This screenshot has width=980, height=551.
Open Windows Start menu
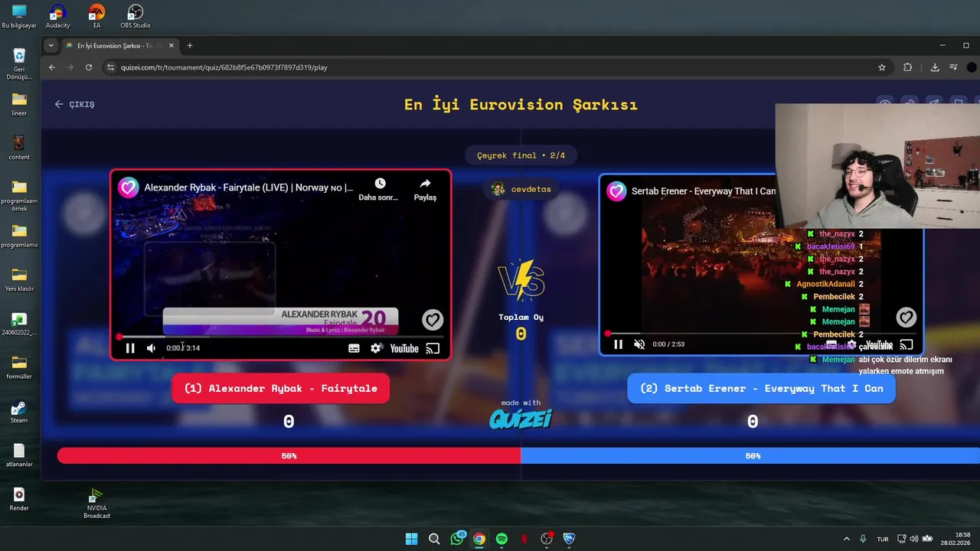click(x=411, y=539)
